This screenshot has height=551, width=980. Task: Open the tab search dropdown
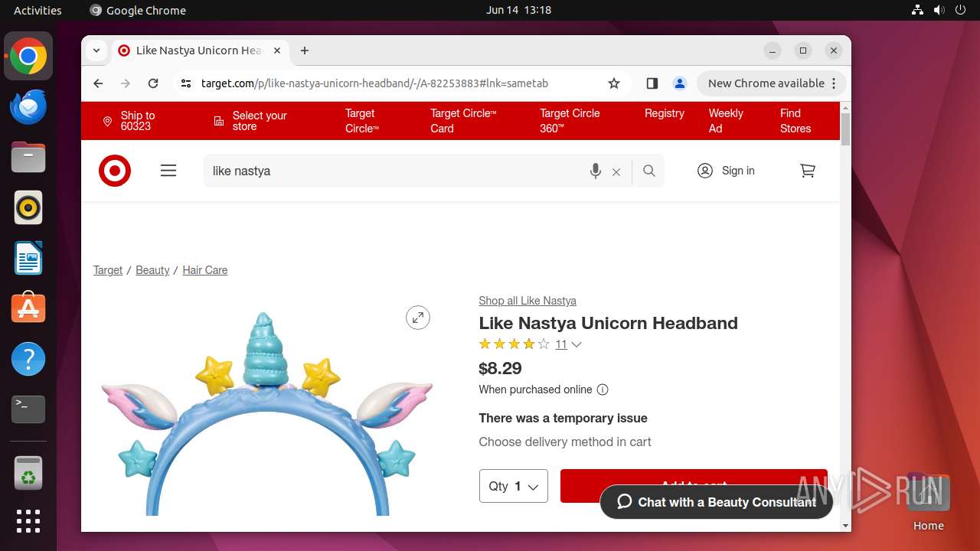pyautogui.click(x=96, y=51)
